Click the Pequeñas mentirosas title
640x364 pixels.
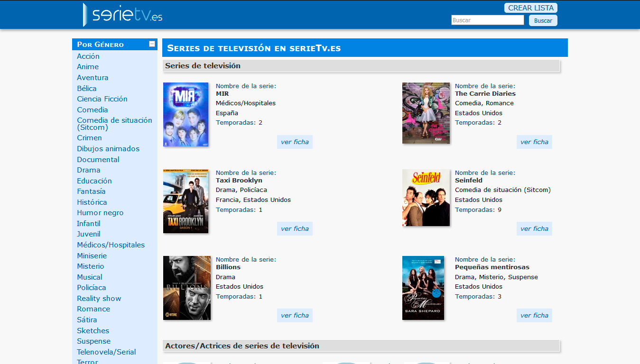click(x=492, y=267)
